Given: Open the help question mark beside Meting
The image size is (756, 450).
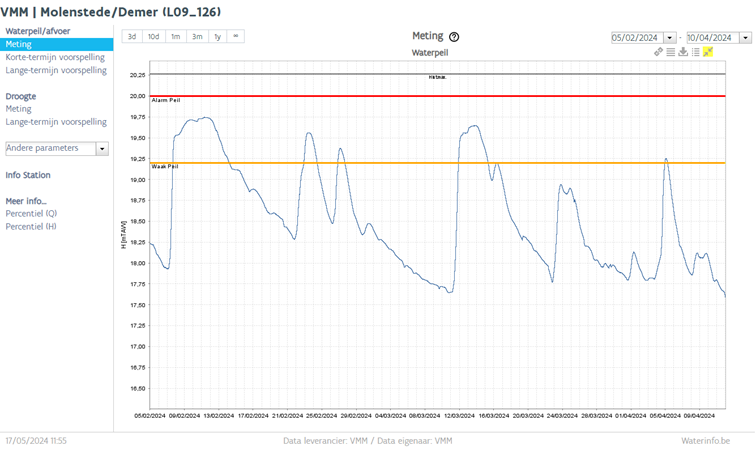Looking at the screenshot, I should pos(454,37).
